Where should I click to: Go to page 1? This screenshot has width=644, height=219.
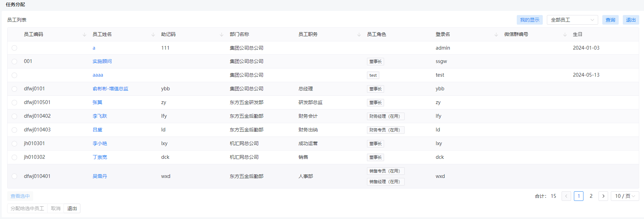pos(579,196)
